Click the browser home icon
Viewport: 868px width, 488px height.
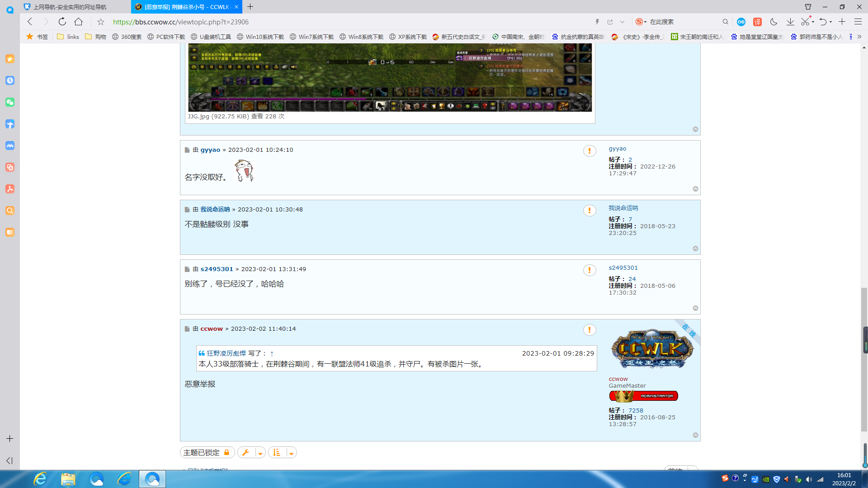79,21
